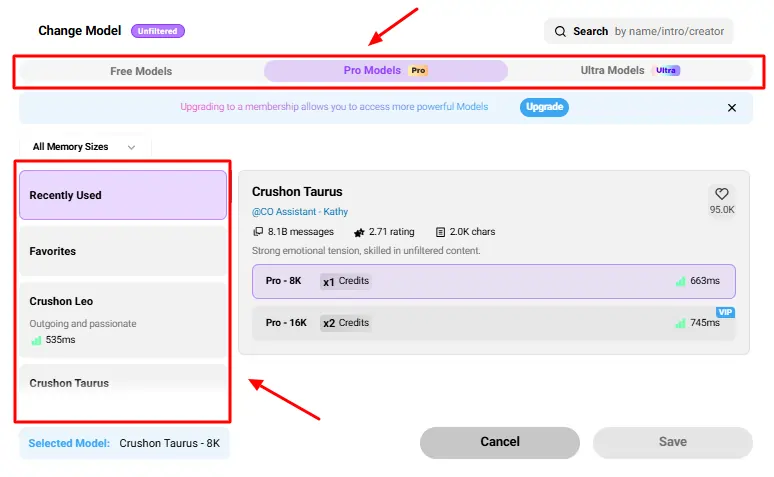
Task: Open the Pro Models tab
Action: tap(385, 71)
